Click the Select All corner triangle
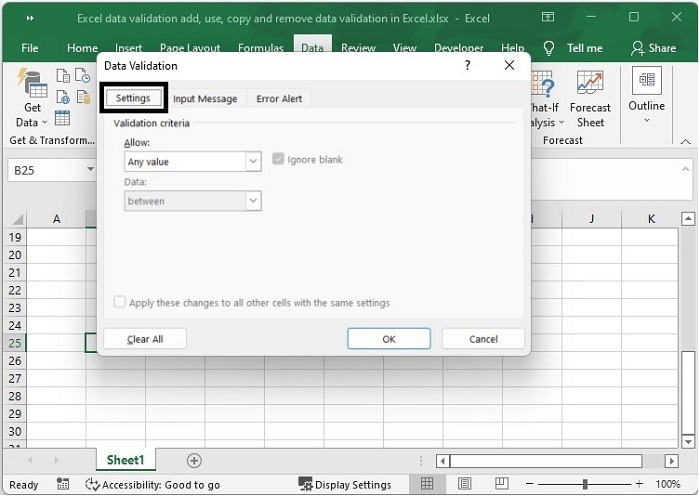Viewport: 699px width, 496px height. pyautogui.click(x=17, y=219)
